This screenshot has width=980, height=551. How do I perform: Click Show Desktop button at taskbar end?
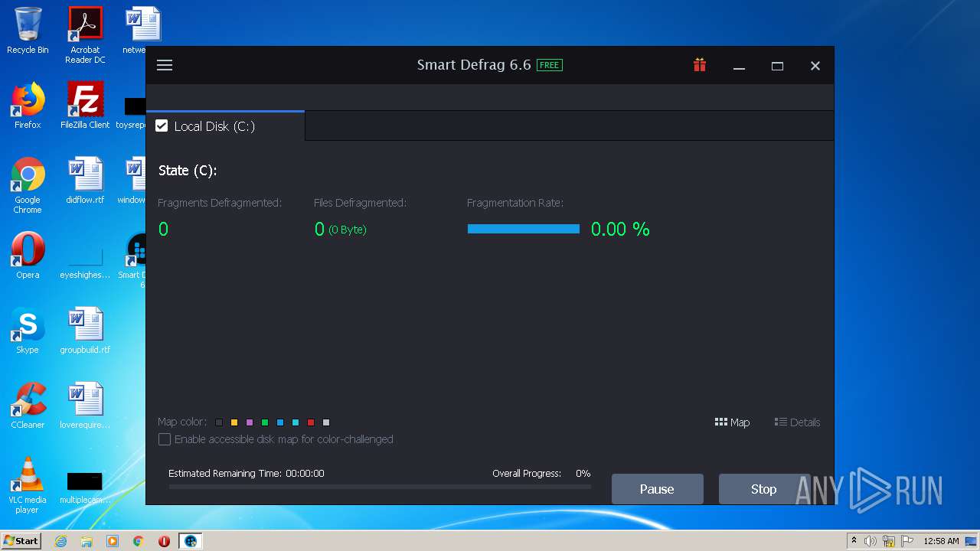click(x=972, y=541)
